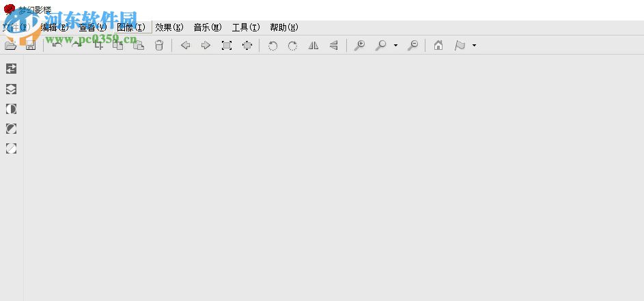The height and width of the screenshot is (301, 644).
Task: Open the zoom level dropdown arrow
Action: coord(395,45)
